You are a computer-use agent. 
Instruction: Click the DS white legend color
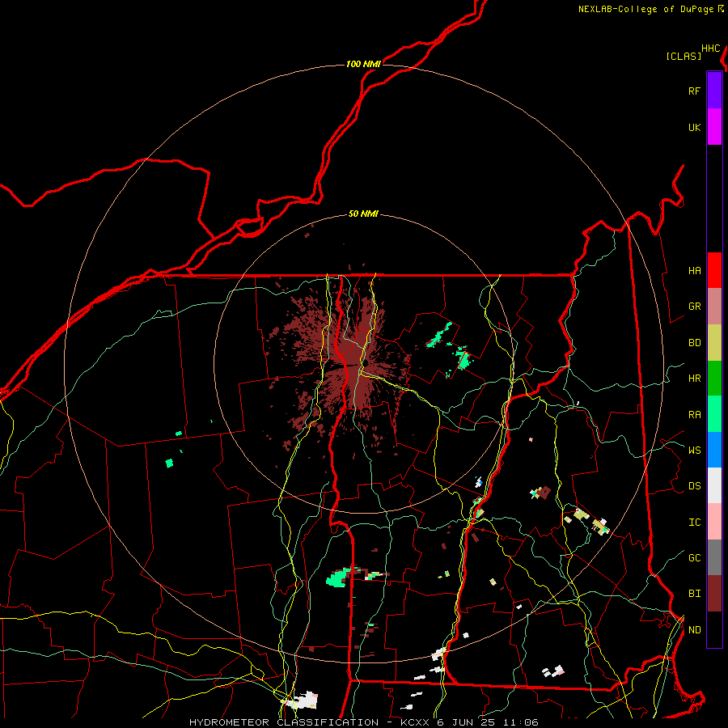[x=714, y=485]
